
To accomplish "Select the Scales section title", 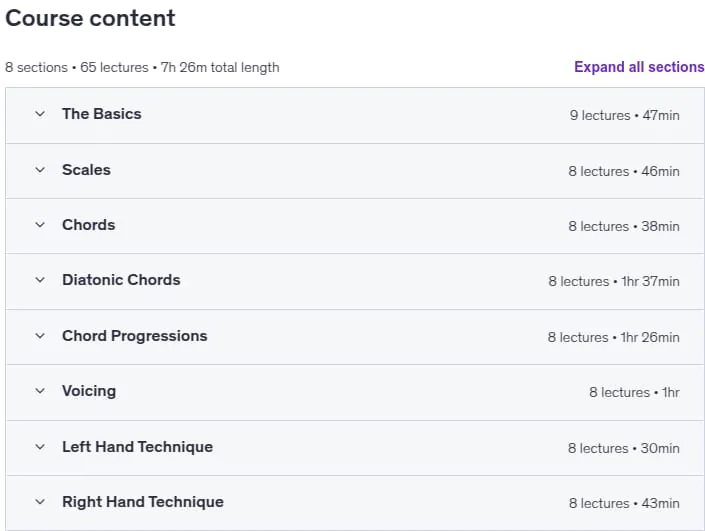I will pos(86,170).
